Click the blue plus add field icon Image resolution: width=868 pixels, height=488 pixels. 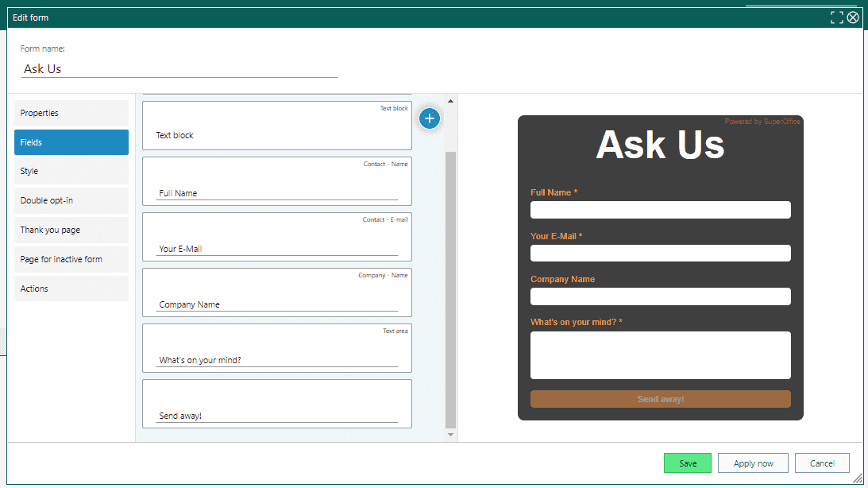click(x=429, y=118)
